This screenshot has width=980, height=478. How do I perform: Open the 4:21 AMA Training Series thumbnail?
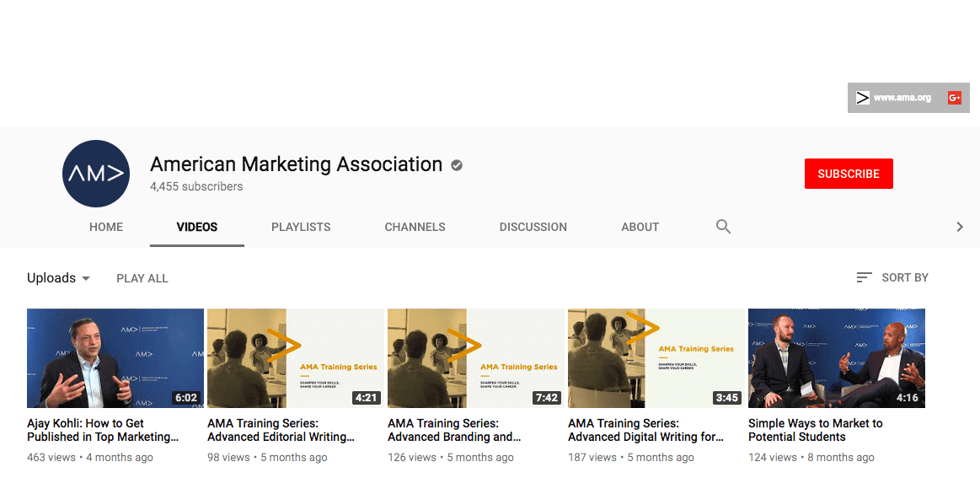tap(296, 358)
